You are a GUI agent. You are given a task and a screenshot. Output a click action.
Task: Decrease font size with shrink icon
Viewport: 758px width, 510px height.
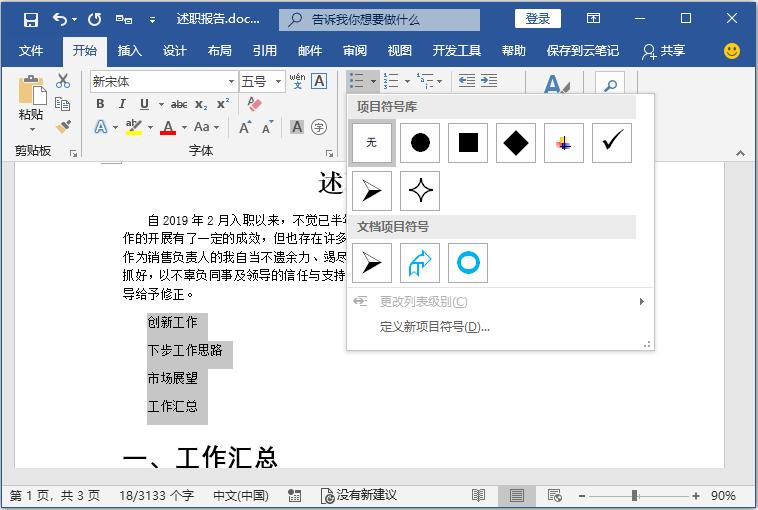coord(267,127)
